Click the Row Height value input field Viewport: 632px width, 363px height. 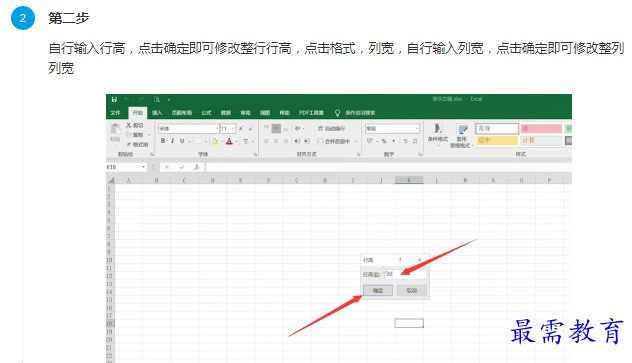404,274
